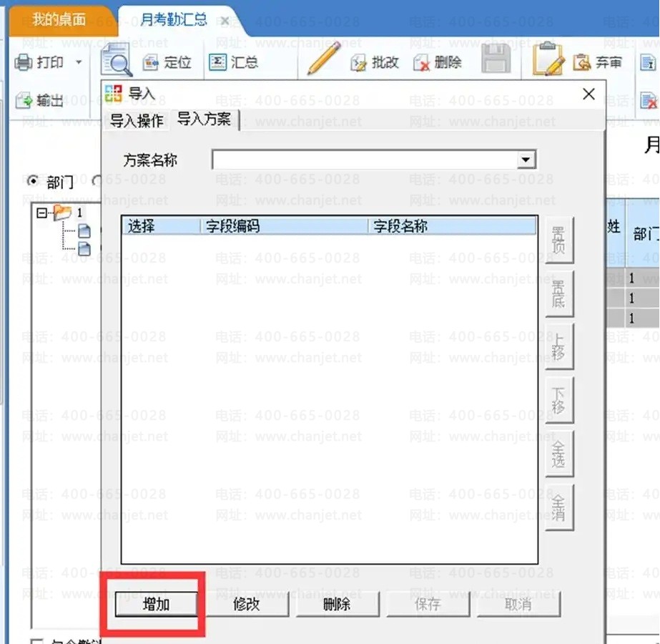Click the clipboard audit icon in toolbar

tap(548, 59)
